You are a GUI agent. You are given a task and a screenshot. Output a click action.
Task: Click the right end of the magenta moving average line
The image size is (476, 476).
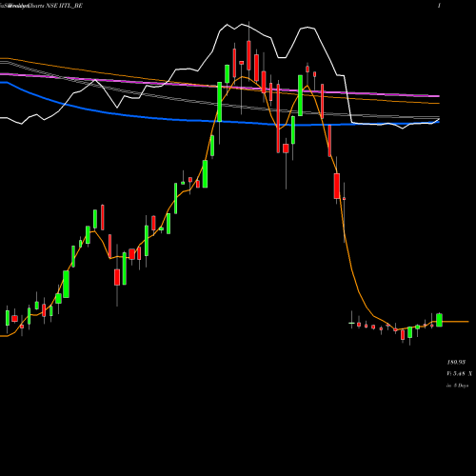438,96
